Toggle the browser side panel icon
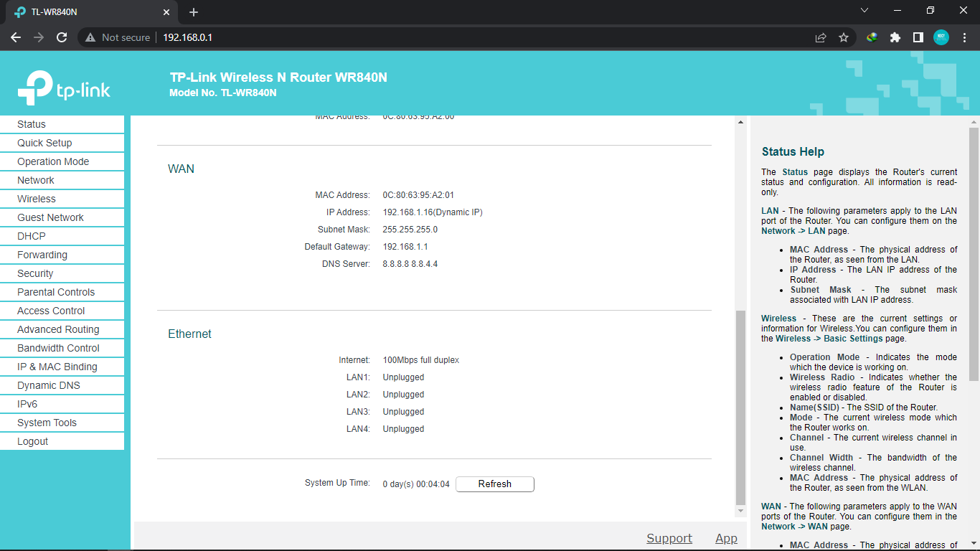Image resolution: width=980 pixels, height=551 pixels. pyautogui.click(x=918, y=37)
